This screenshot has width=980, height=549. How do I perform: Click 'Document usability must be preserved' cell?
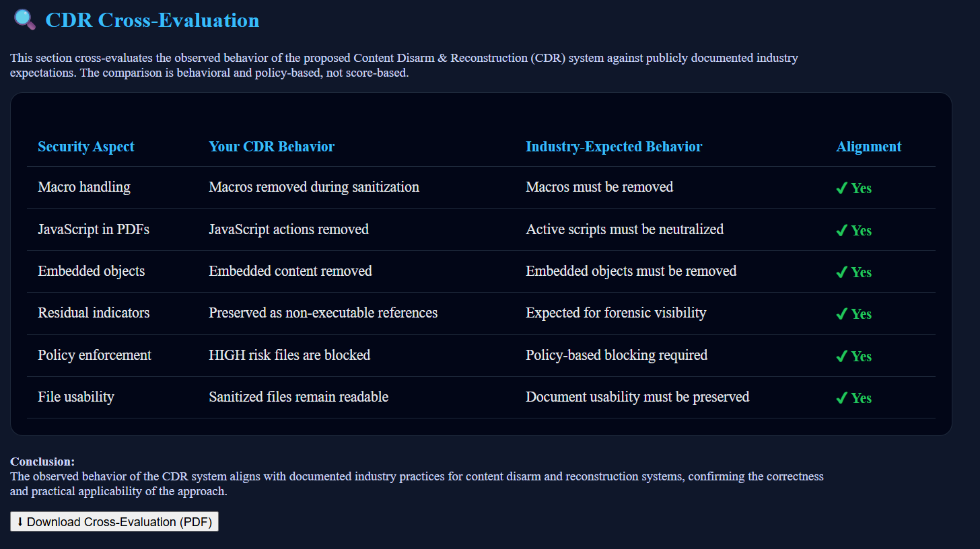637,397
